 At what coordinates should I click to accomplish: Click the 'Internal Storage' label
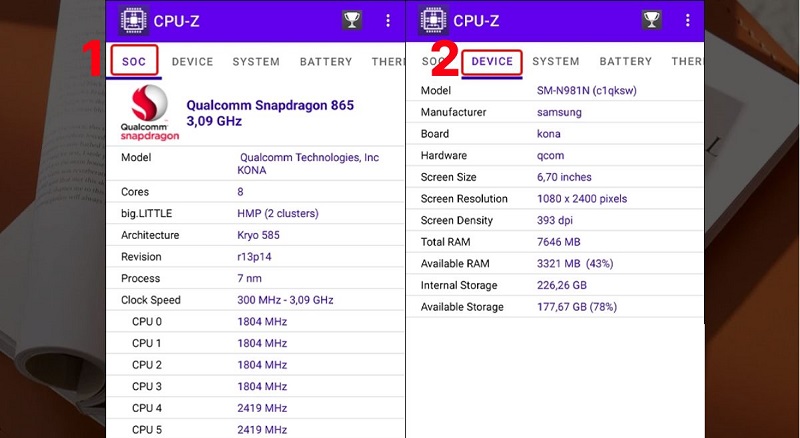point(459,285)
